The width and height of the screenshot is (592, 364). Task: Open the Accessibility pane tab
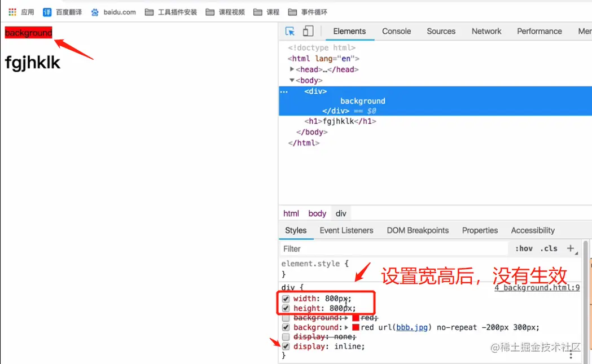(x=533, y=230)
